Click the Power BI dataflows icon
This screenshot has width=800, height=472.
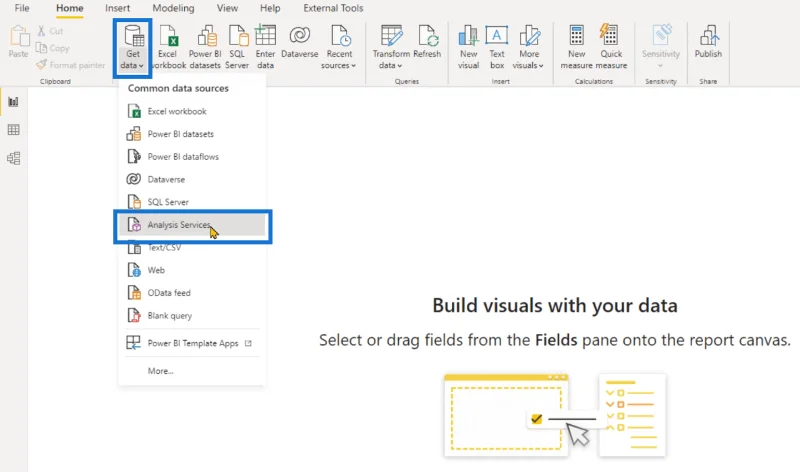point(134,157)
